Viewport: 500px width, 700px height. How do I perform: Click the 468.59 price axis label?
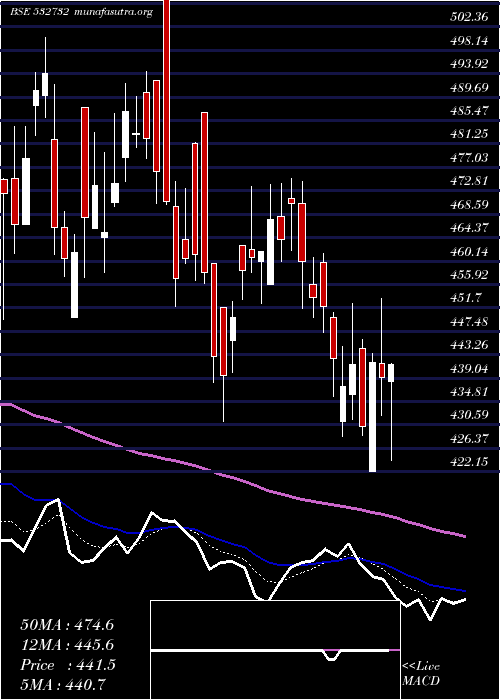tap(469, 204)
